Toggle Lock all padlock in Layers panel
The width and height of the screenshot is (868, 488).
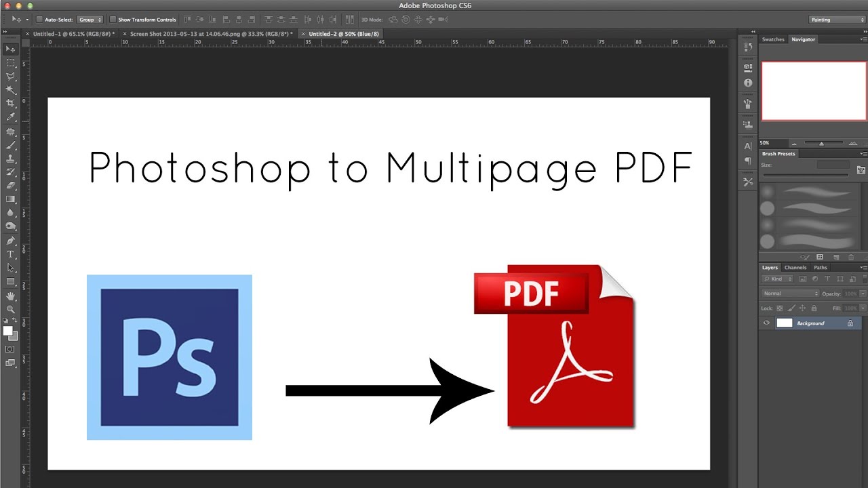click(x=814, y=308)
